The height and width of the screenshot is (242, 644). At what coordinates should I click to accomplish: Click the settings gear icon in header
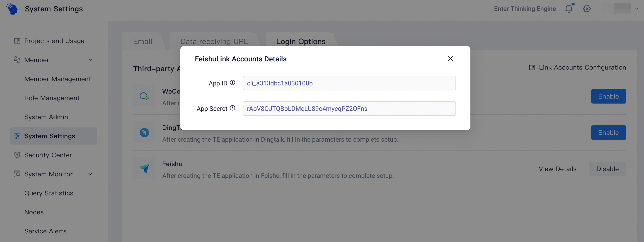[x=586, y=9]
